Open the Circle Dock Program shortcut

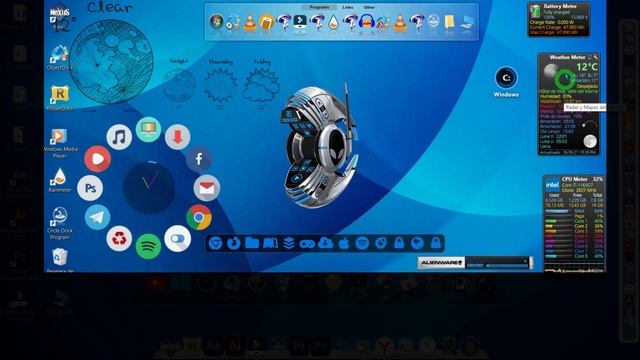(x=60, y=223)
